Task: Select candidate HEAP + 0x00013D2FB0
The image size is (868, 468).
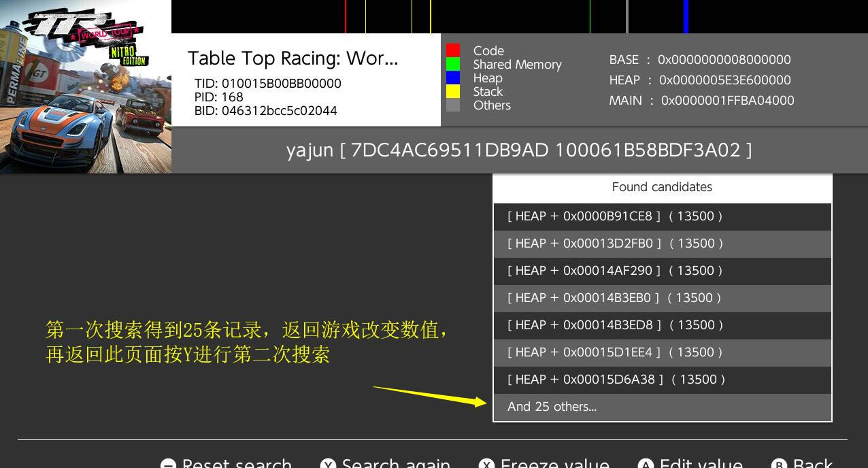Action: click(663, 244)
